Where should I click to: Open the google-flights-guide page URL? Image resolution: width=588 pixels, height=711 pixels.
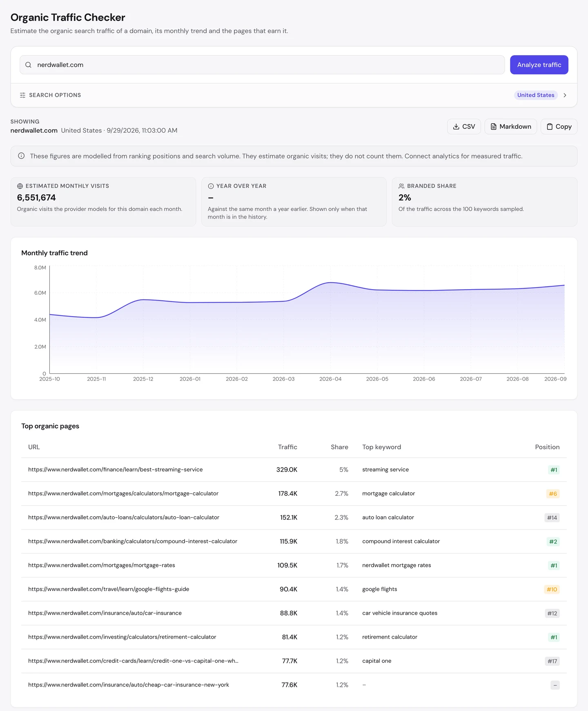[109, 589]
